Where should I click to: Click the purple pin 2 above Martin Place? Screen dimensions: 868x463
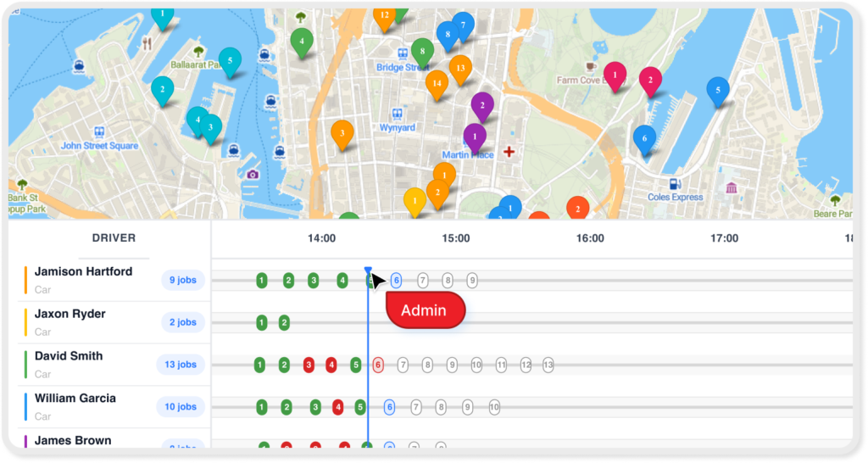click(x=481, y=106)
